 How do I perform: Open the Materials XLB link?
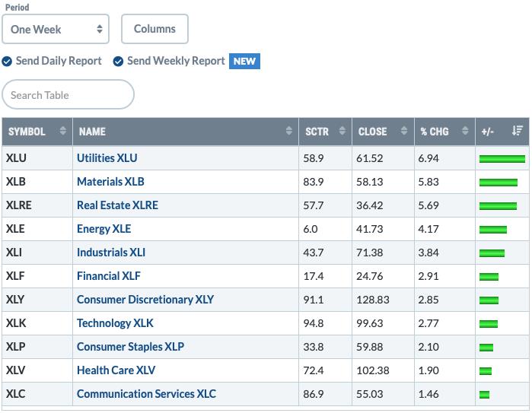(x=110, y=182)
